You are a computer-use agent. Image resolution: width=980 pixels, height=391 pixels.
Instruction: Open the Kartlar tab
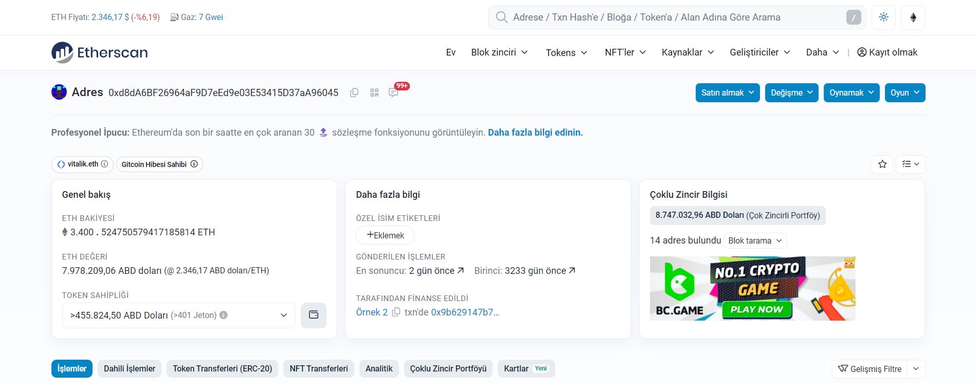pos(527,369)
